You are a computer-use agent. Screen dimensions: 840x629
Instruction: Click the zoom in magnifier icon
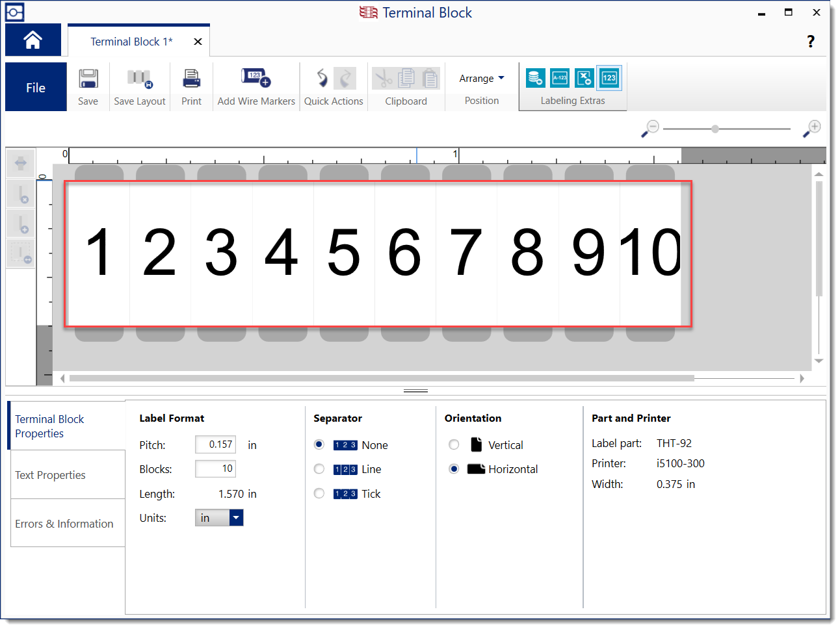[811, 129]
